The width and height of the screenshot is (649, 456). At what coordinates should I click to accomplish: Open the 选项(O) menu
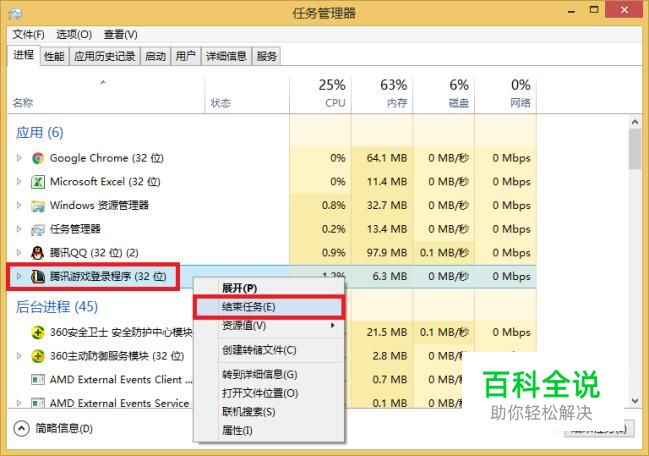[74, 34]
